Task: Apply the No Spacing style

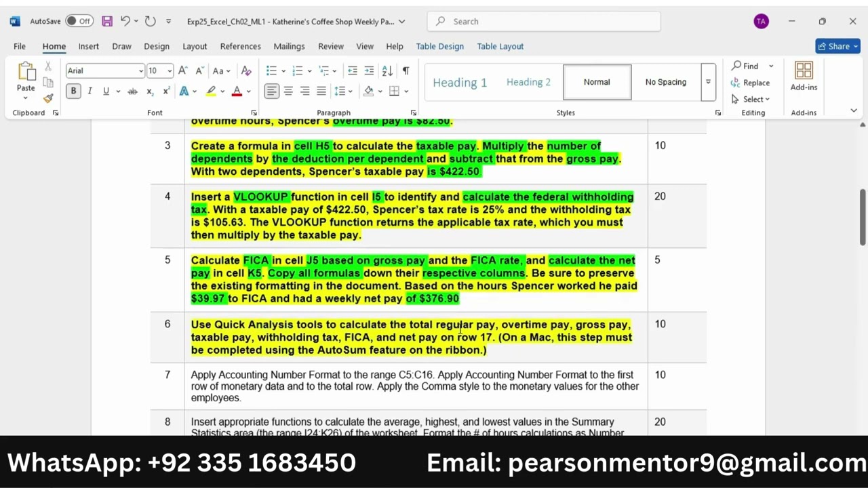Action: [x=665, y=82]
